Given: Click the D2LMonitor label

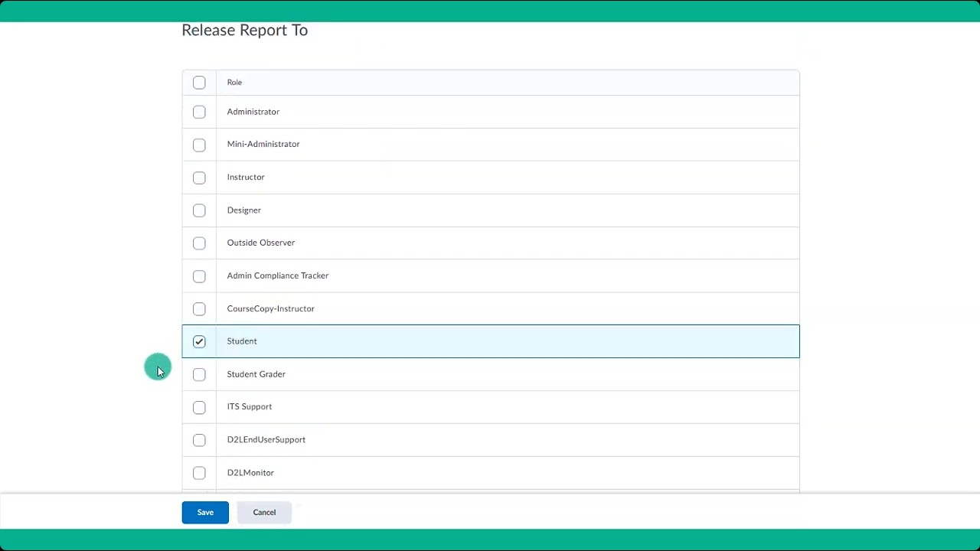Looking at the screenshot, I should (x=250, y=472).
